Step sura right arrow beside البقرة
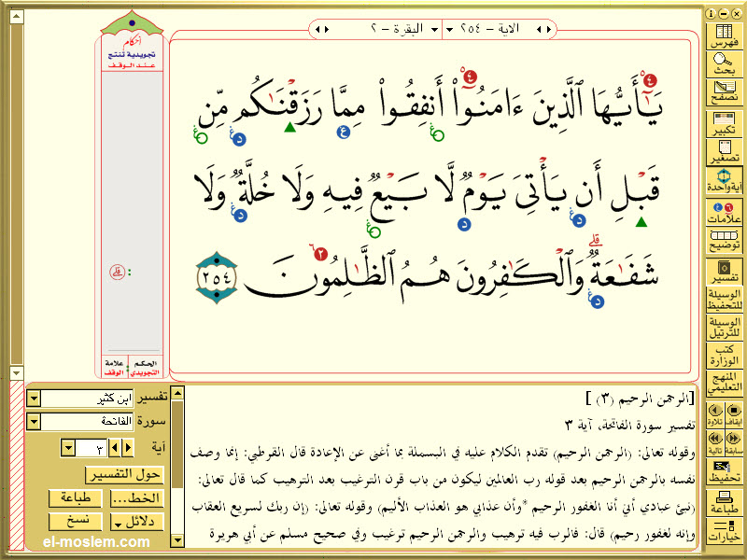747x560 pixels. tap(327, 30)
